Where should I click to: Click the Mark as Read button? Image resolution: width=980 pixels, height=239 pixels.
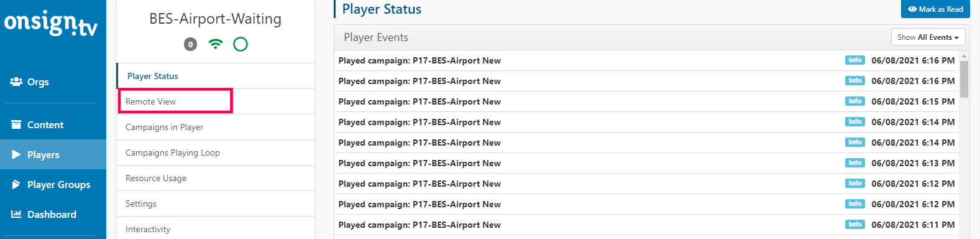click(935, 9)
